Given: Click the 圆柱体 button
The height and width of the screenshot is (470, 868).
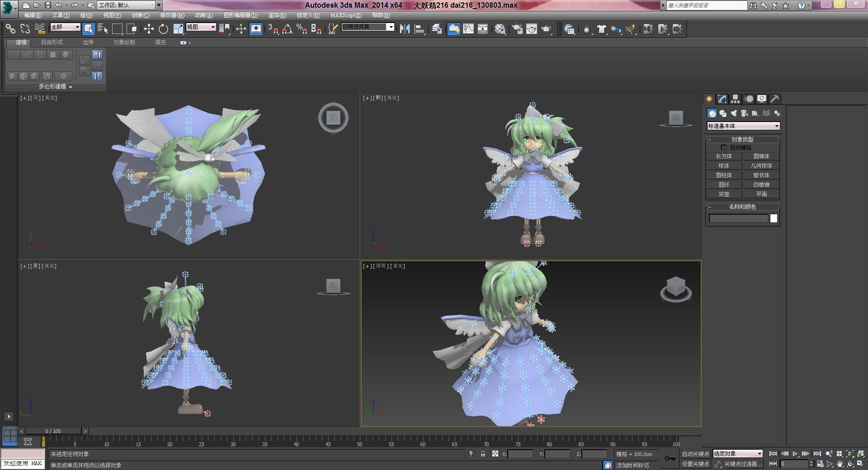Looking at the screenshot, I should 724,175.
